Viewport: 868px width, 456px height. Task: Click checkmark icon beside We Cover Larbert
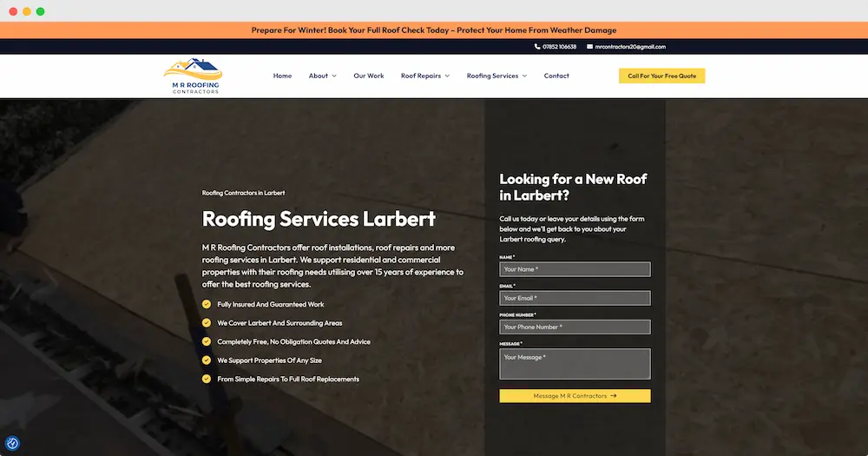click(x=207, y=323)
